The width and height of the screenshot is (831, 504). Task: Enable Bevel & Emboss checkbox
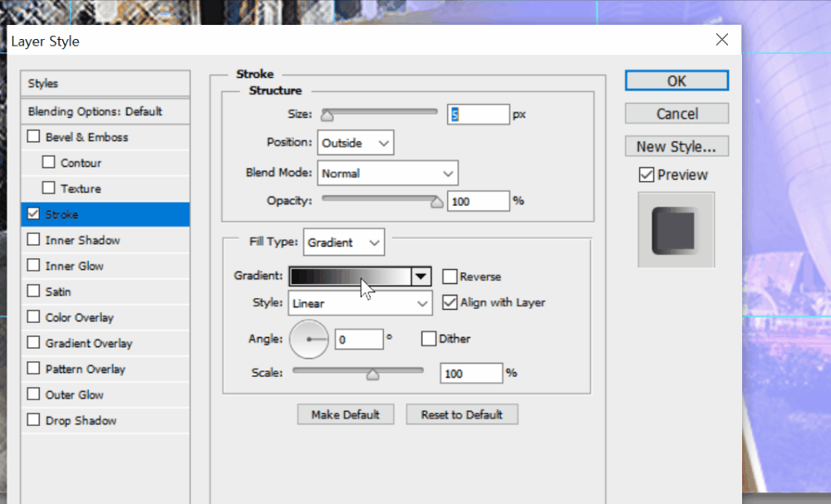33,137
